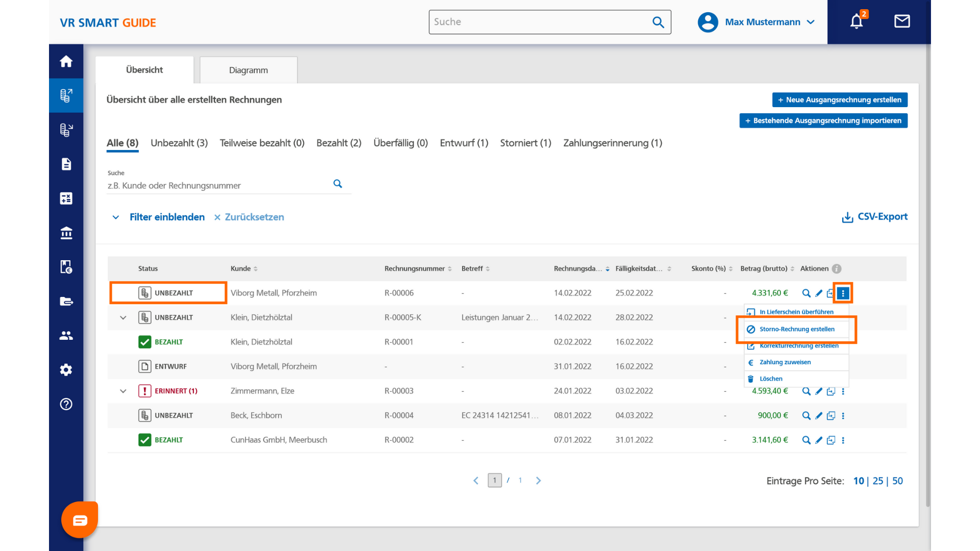This screenshot has width=980, height=551.
Task: Edit invoice R-00002 with pencil icon
Action: [x=819, y=440]
